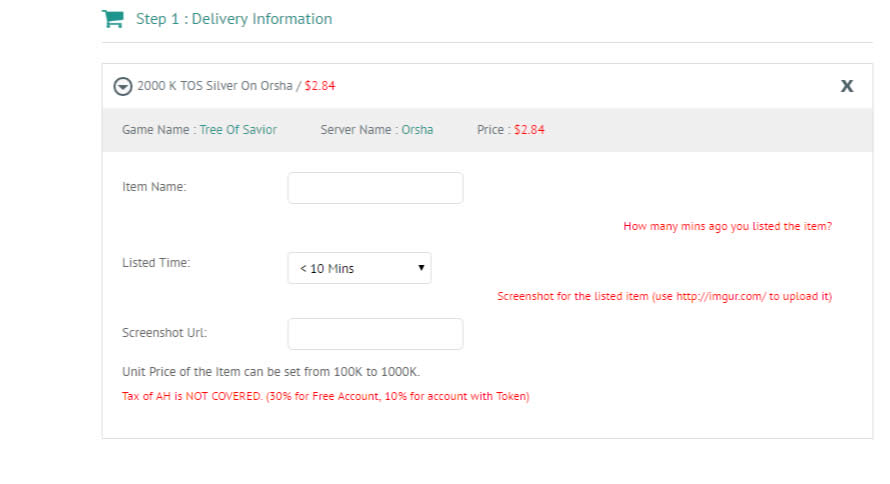
Task: Collapse the 2000 K TOS Silver order panel
Action: point(123,86)
